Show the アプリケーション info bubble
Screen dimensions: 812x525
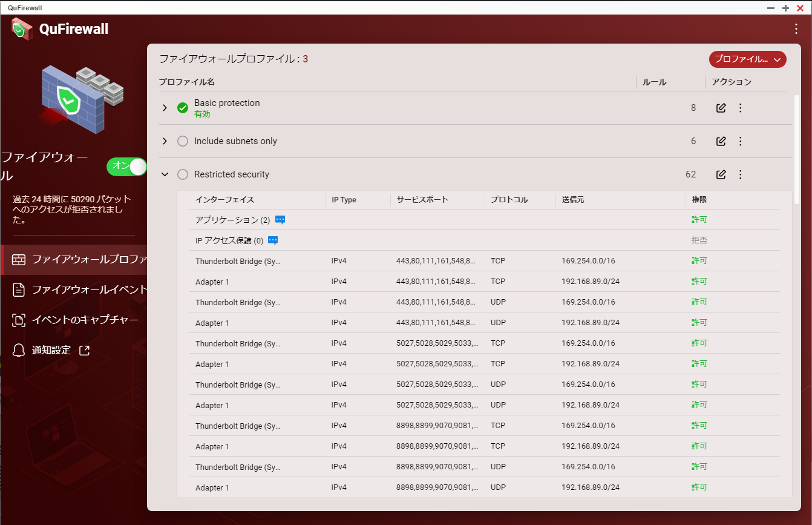[x=280, y=220]
